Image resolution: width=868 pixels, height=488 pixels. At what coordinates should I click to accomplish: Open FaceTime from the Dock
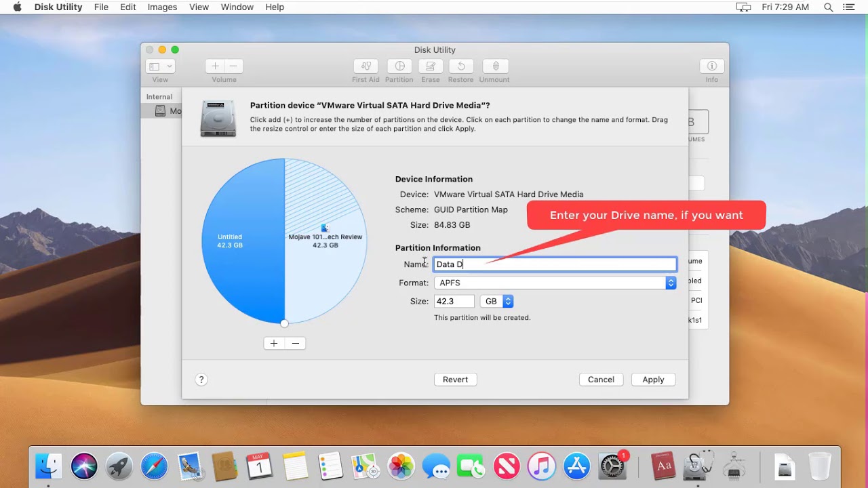click(x=471, y=466)
